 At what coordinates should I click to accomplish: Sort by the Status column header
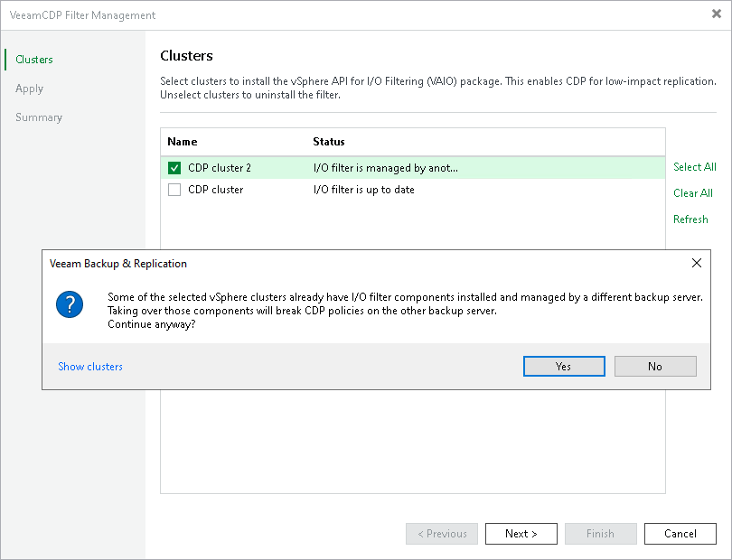pos(329,142)
